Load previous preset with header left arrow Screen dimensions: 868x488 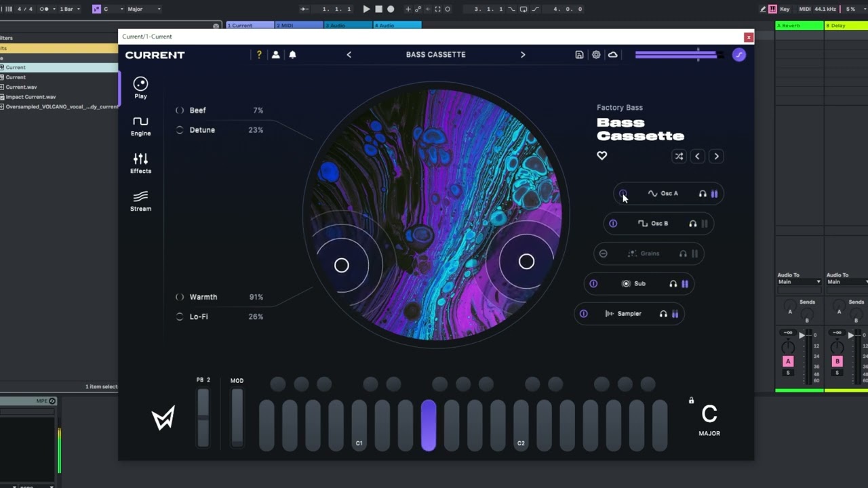[349, 55]
